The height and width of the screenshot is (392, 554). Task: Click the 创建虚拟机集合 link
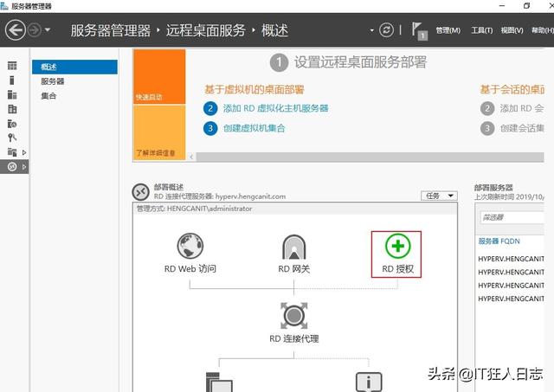point(254,128)
